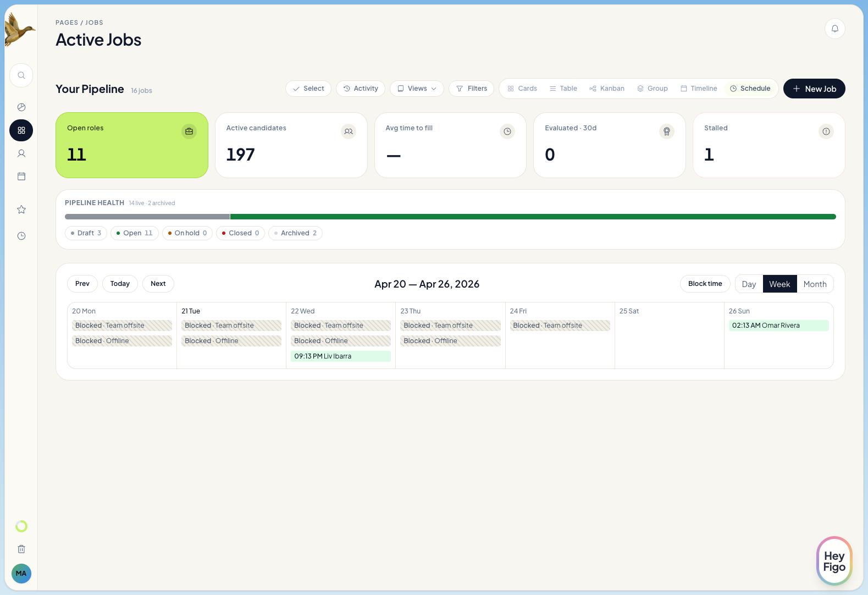This screenshot has width=868, height=595.
Task: Open the Filters menu
Action: pyautogui.click(x=471, y=89)
